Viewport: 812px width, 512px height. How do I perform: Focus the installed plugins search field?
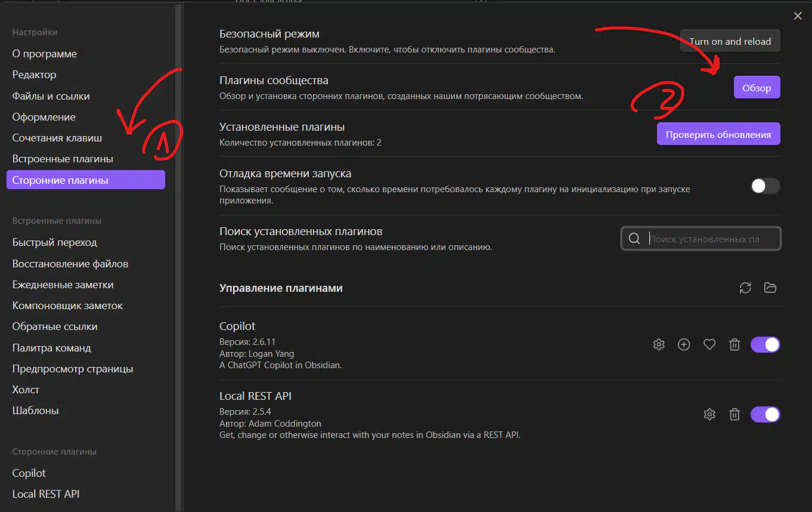tap(703, 239)
